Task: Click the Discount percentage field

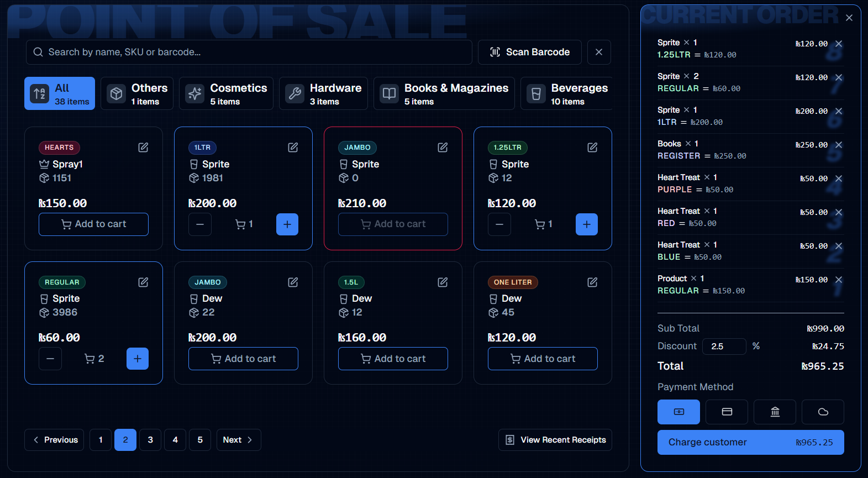Action: point(724,346)
